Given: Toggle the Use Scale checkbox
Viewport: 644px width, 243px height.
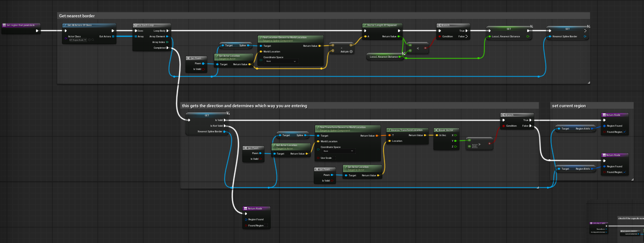Looking at the screenshot, I should point(318,158).
